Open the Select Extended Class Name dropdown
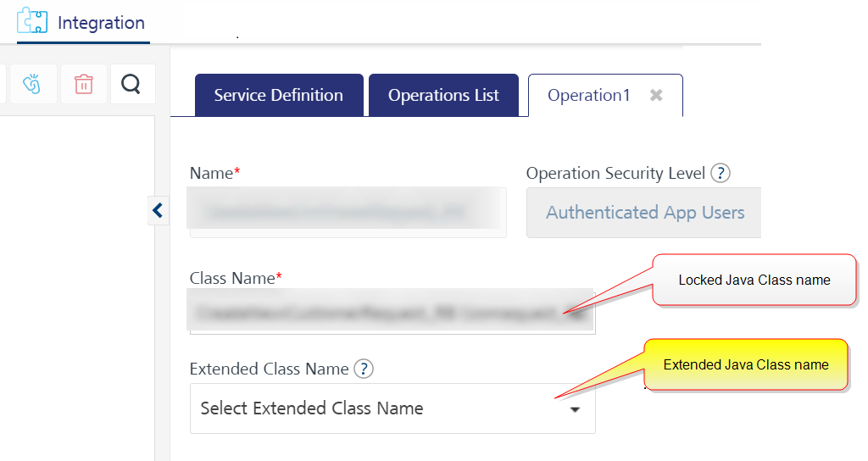Image resolution: width=868 pixels, height=461 pixels. click(392, 408)
